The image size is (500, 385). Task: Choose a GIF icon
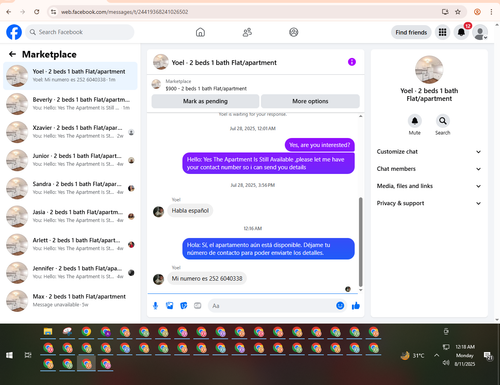coord(198,306)
